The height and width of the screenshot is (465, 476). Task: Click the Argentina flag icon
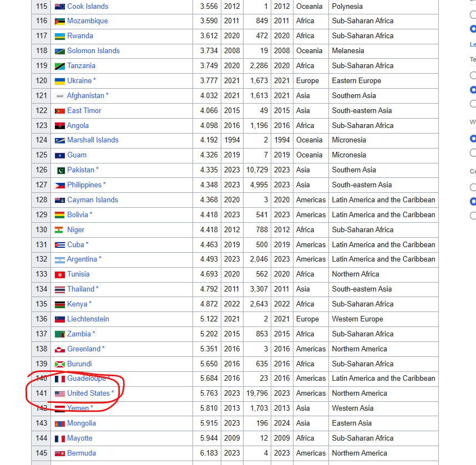[x=60, y=259]
